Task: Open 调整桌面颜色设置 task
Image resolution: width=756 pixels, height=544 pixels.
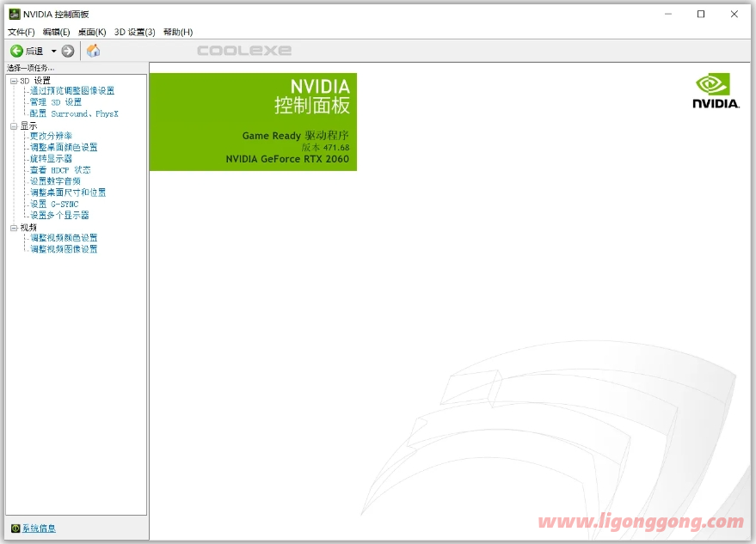Action: pos(64,148)
